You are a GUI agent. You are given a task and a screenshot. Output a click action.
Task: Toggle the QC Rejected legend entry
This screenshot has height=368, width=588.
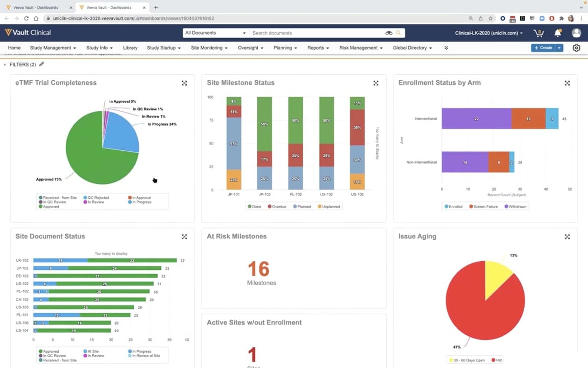pos(96,197)
